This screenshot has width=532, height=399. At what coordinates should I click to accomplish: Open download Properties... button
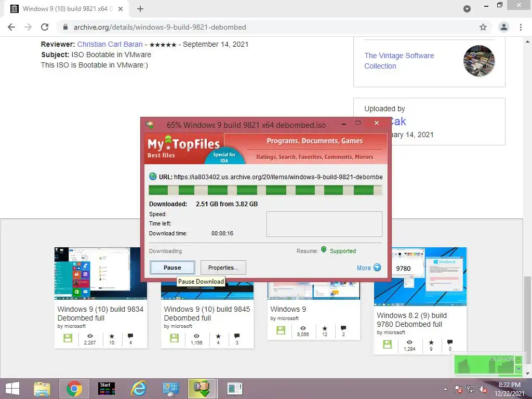click(223, 268)
